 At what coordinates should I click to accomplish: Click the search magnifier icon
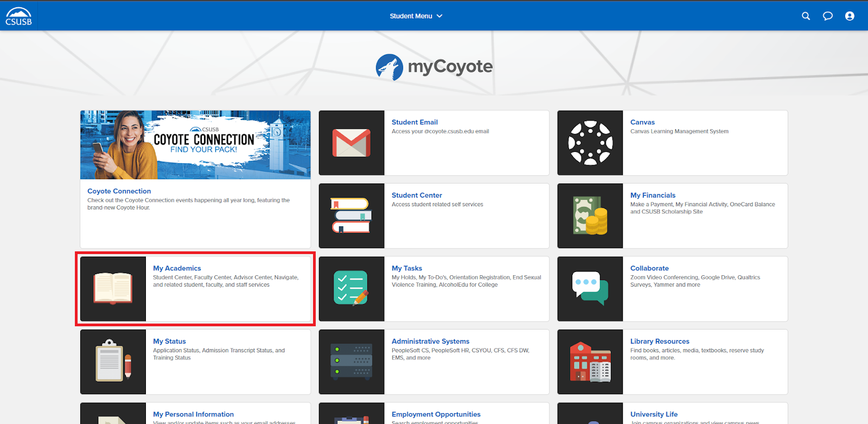[x=806, y=16]
